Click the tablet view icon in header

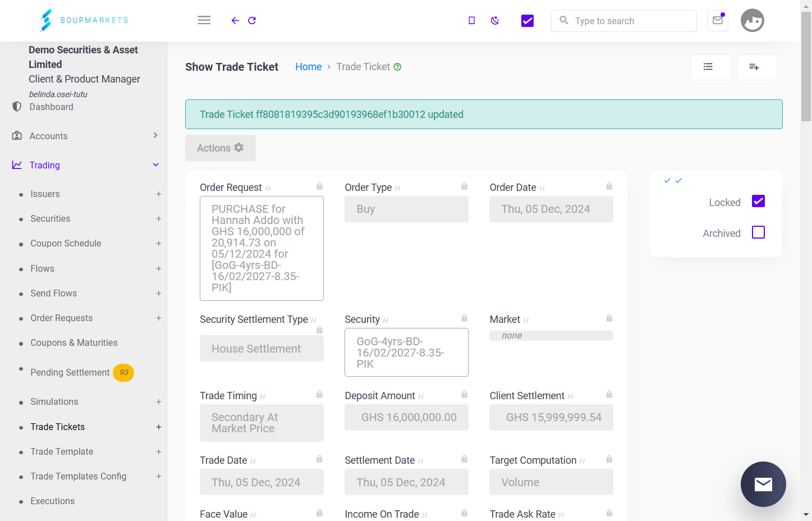point(471,21)
